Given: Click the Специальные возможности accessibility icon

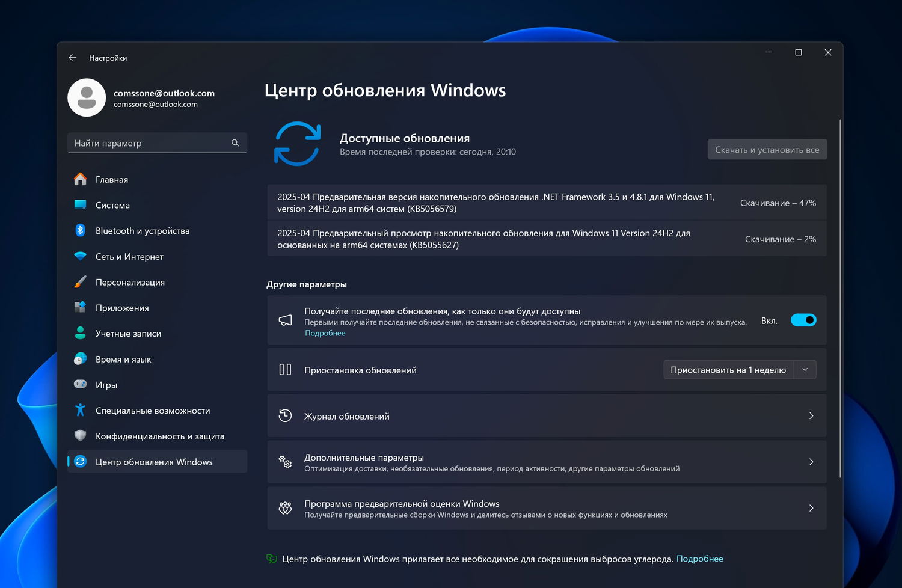Looking at the screenshot, I should [80, 410].
